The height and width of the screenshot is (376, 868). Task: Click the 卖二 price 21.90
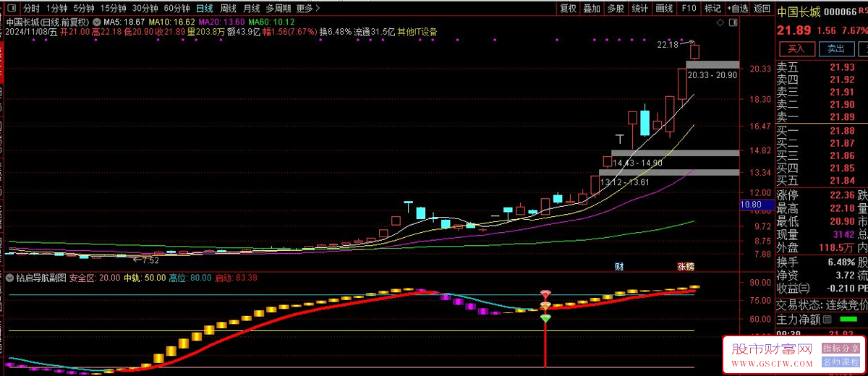pyautogui.click(x=842, y=104)
